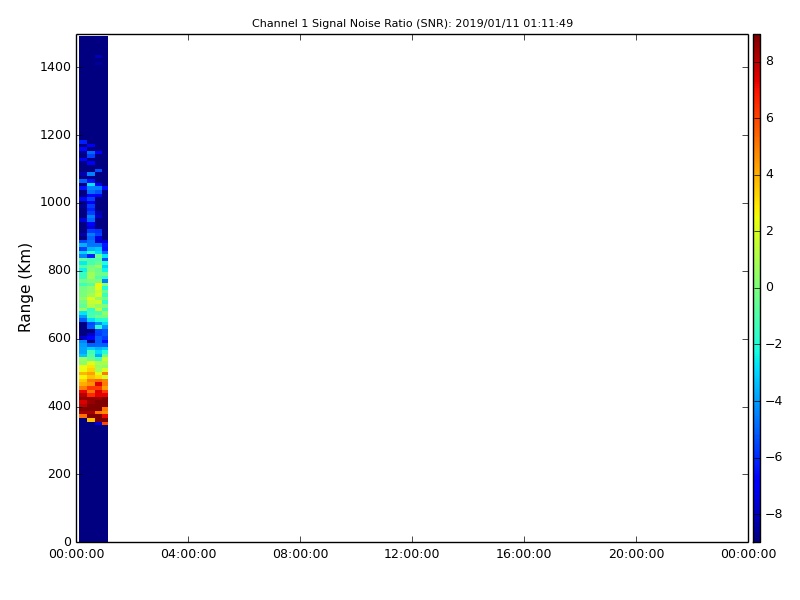Select the 400 y-axis tick label
The height and width of the screenshot is (600, 800).
(x=59, y=406)
